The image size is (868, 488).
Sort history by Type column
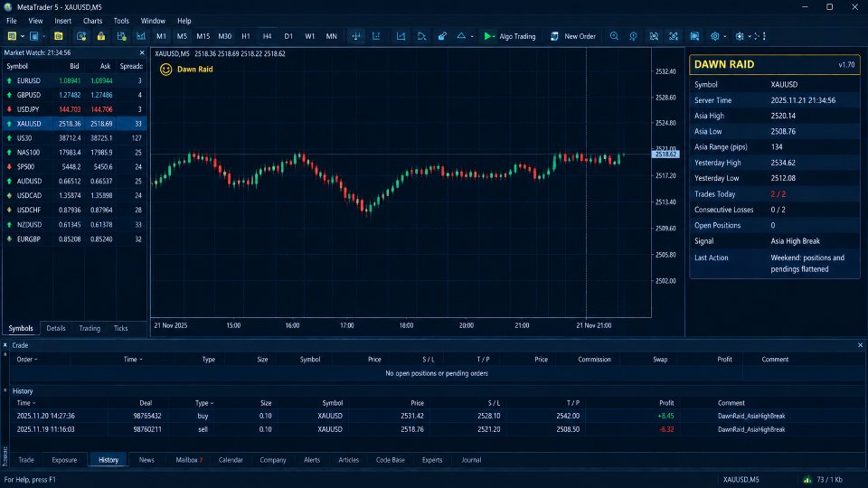point(203,403)
